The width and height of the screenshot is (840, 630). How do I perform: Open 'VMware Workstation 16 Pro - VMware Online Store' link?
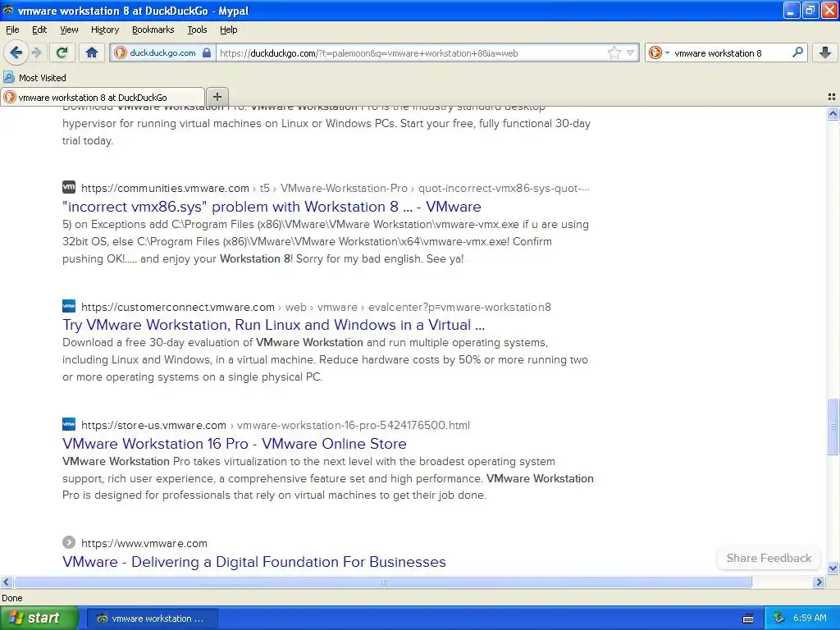tap(234, 444)
